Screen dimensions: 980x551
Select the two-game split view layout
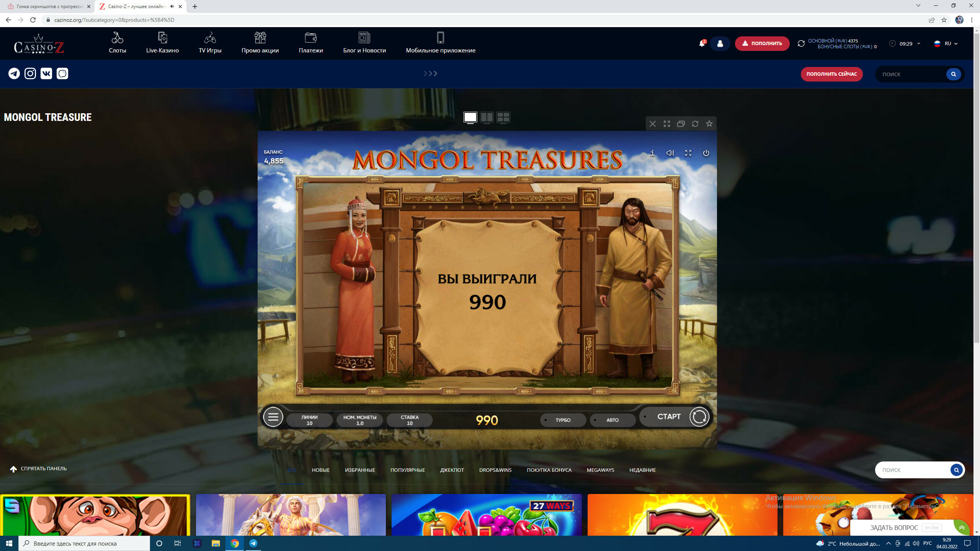click(x=487, y=117)
